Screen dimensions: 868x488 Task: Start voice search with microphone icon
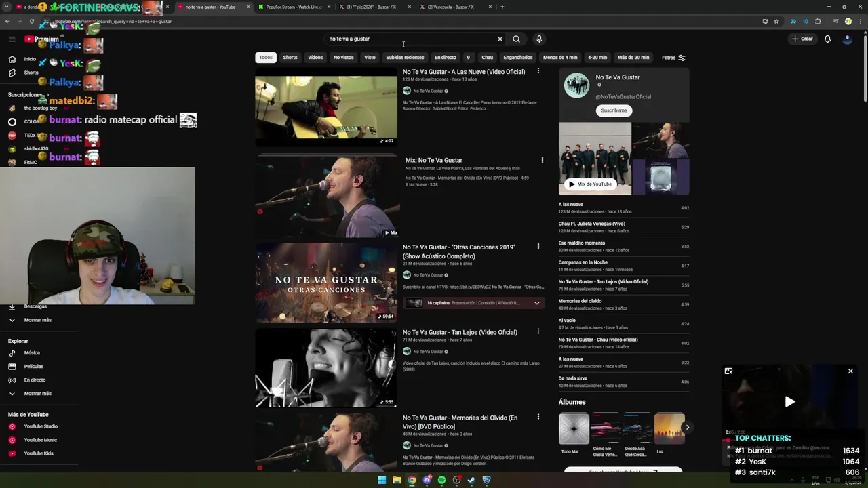pos(539,39)
